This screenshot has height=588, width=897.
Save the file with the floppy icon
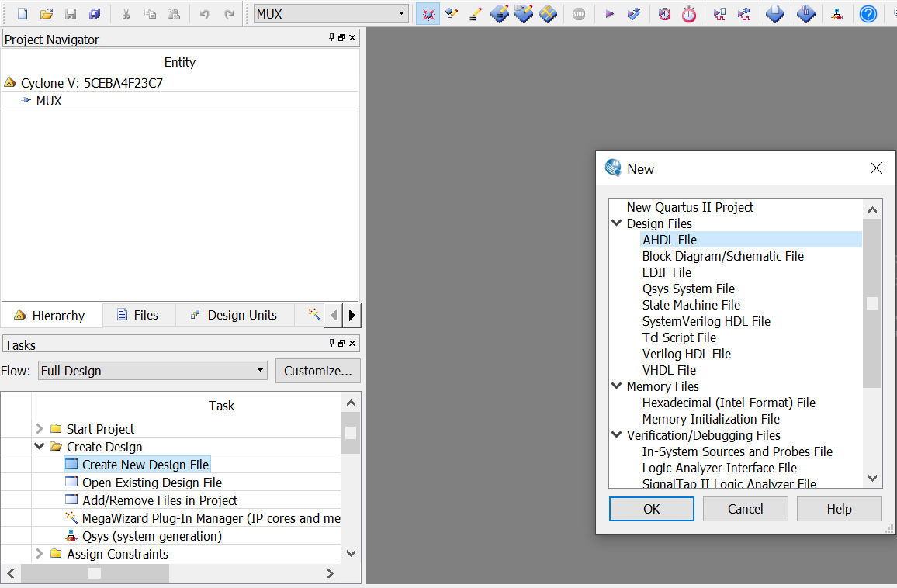[71, 14]
